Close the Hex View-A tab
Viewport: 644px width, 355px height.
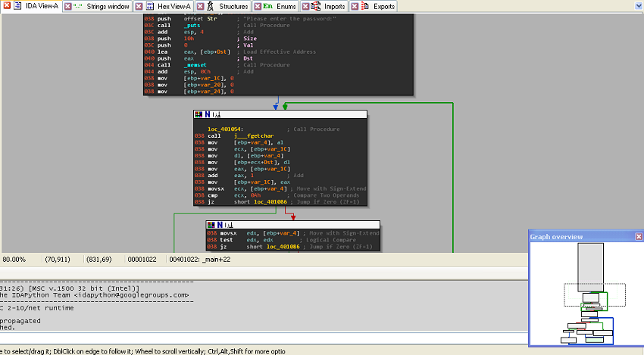click(x=139, y=6)
